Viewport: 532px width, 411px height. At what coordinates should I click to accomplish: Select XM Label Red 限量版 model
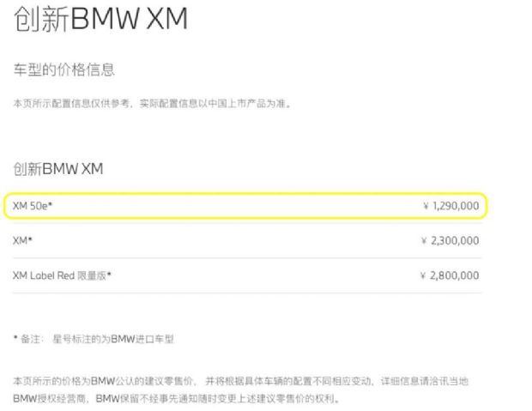tap(62, 275)
